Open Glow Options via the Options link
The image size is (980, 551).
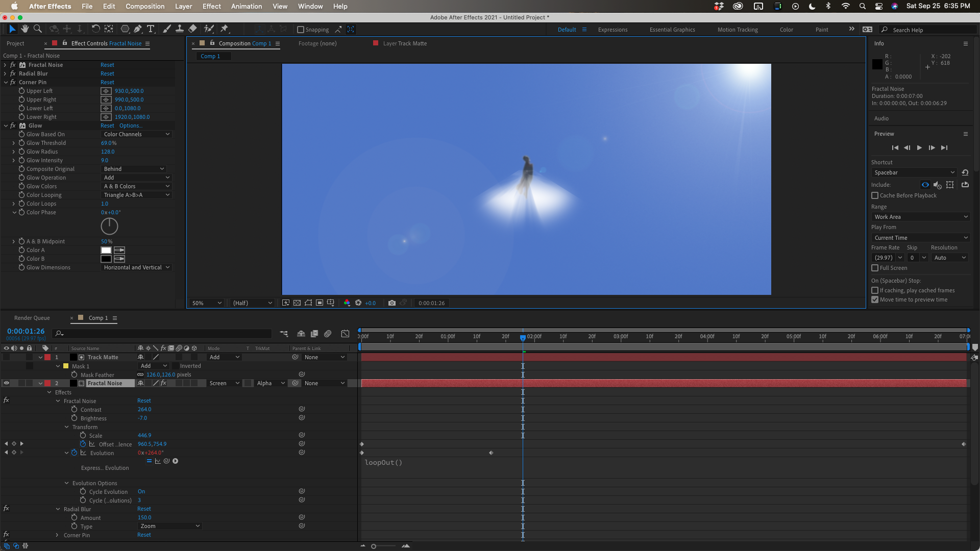click(x=130, y=126)
